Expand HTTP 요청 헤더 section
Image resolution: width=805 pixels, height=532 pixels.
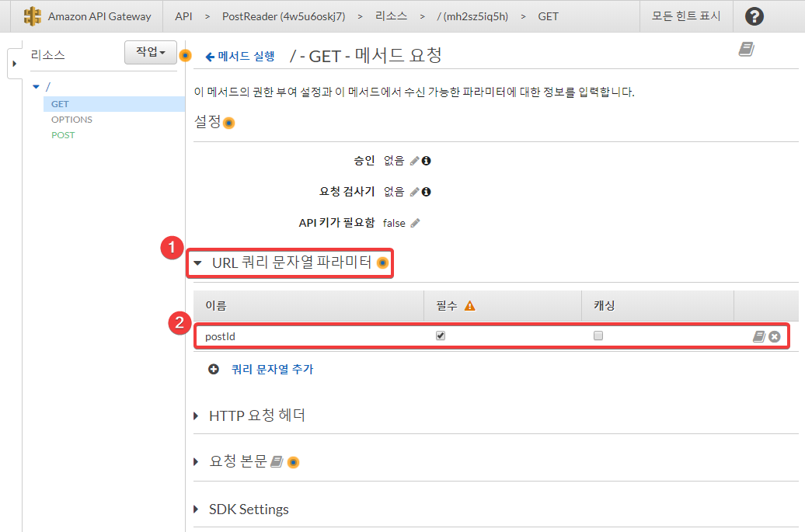click(x=196, y=416)
